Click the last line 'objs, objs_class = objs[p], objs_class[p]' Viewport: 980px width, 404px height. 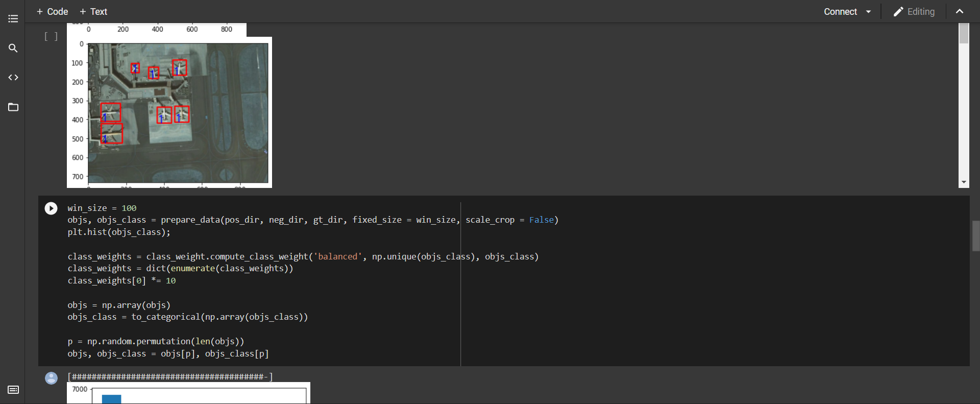click(x=168, y=353)
